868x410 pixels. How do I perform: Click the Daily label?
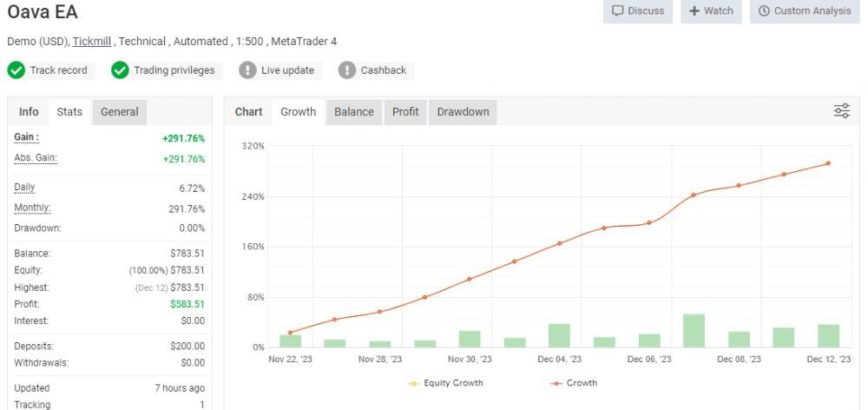24,188
